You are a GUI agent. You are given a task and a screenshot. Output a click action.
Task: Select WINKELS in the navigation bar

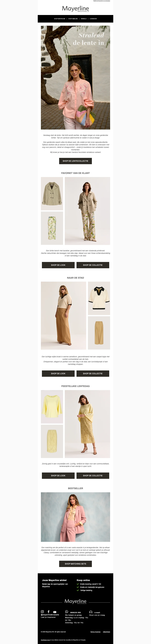coord(84,19)
